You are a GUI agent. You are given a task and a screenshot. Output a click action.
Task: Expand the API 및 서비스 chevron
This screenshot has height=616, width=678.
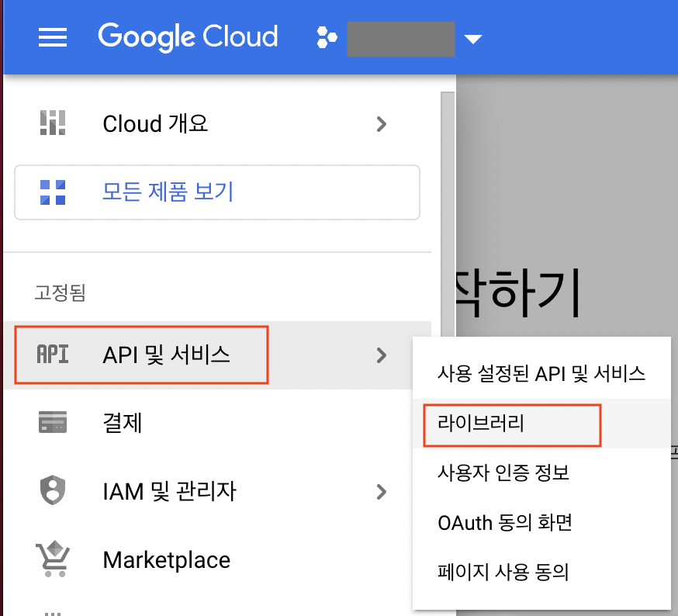pyautogui.click(x=381, y=355)
